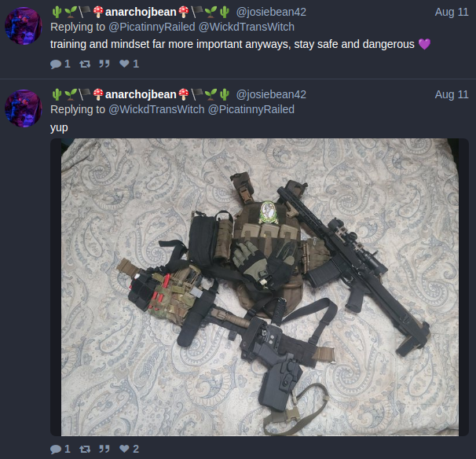Open @WickdTransWitch mention in first tweet

(246, 27)
